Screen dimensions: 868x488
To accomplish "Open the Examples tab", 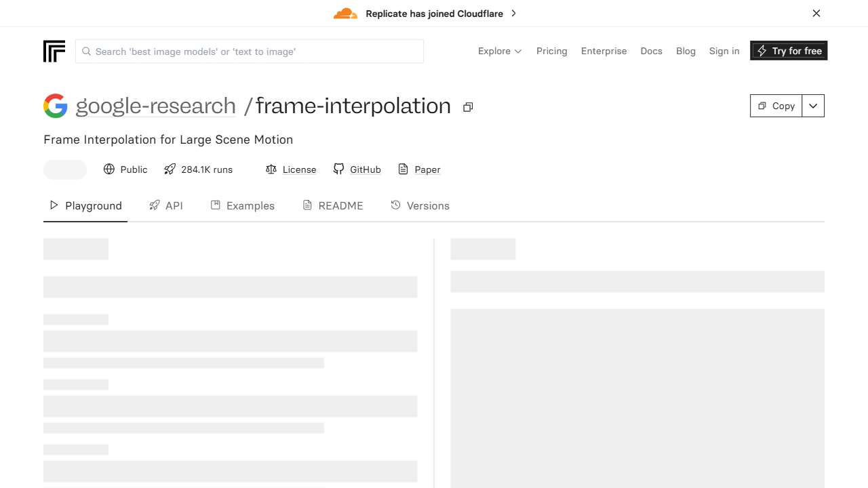I will click(243, 205).
